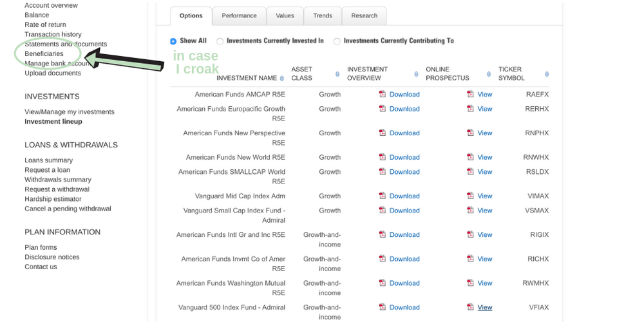644x322 pixels.
Task: Click PDF icon beside Invmt Co of Amer Download
Action: pyautogui.click(x=383, y=258)
